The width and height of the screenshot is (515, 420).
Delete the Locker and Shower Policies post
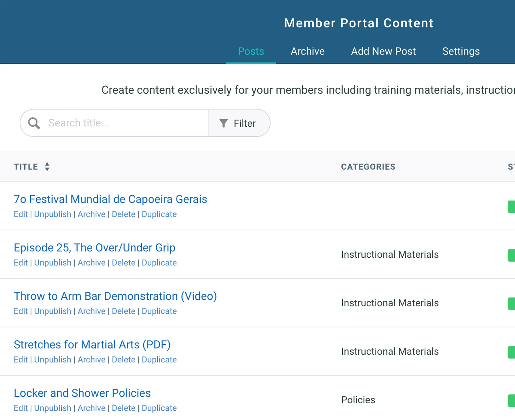click(123, 408)
